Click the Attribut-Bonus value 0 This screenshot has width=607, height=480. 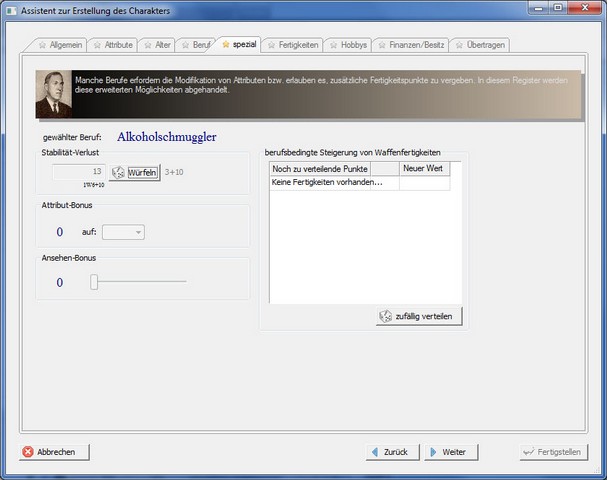pyautogui.click(x=60, y=232)
